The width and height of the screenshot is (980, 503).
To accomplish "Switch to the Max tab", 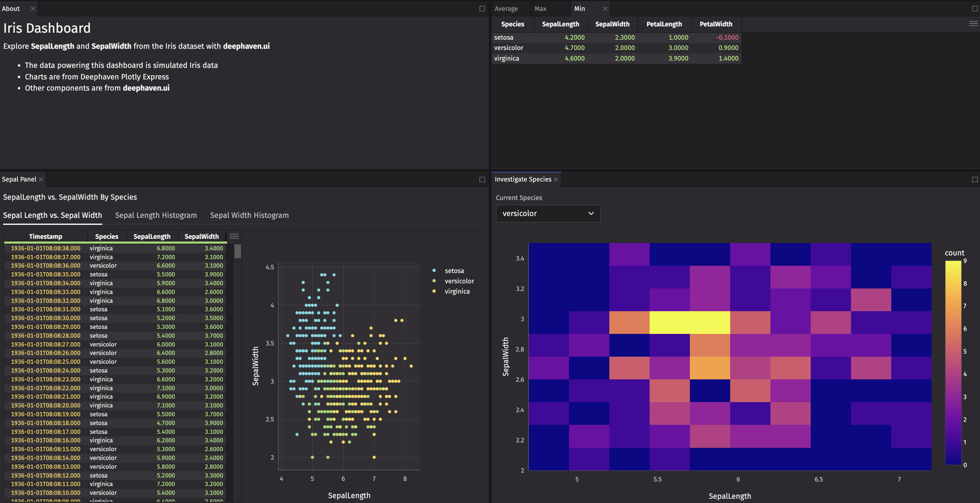I will pos(540,8).
